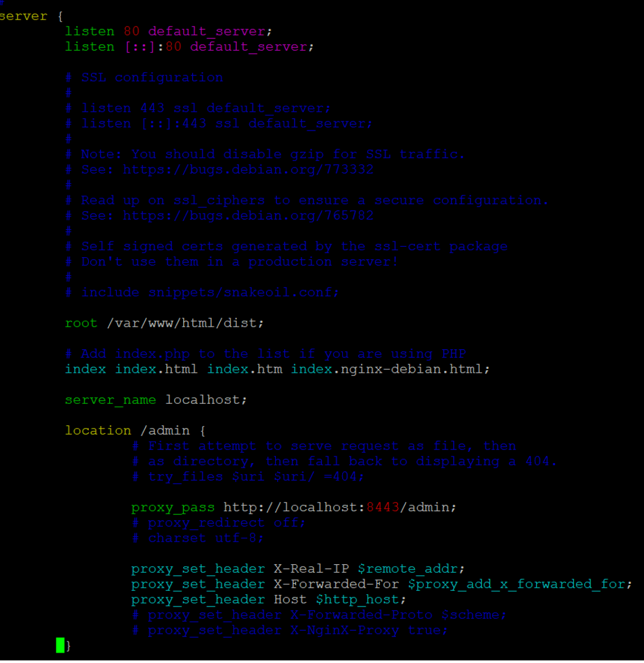The image size is (644, 663).
Task: Click the 'Don't use them in a production server!' line
Action: tap(232, 262)
